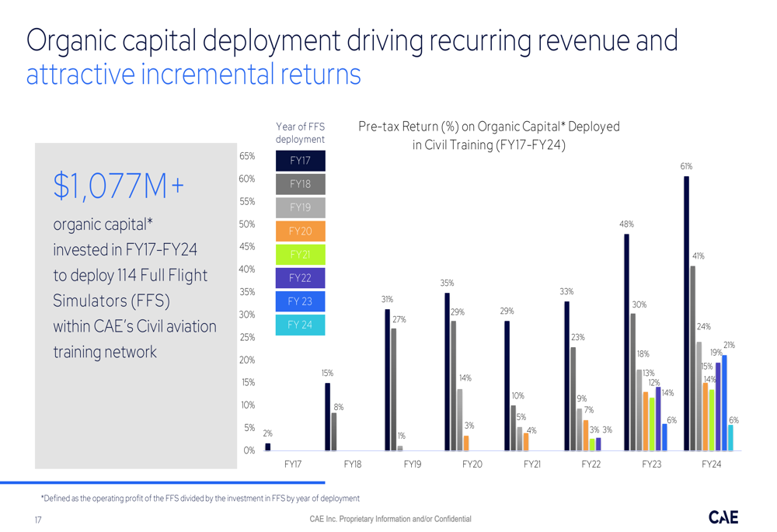Select the x-axis category label FY23

click(x=652, y=464)
